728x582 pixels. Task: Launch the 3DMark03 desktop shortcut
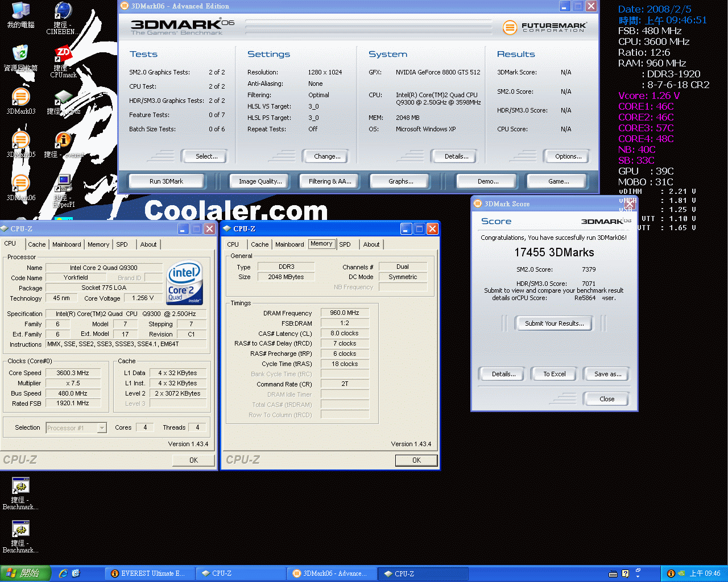tap(20, 101)
